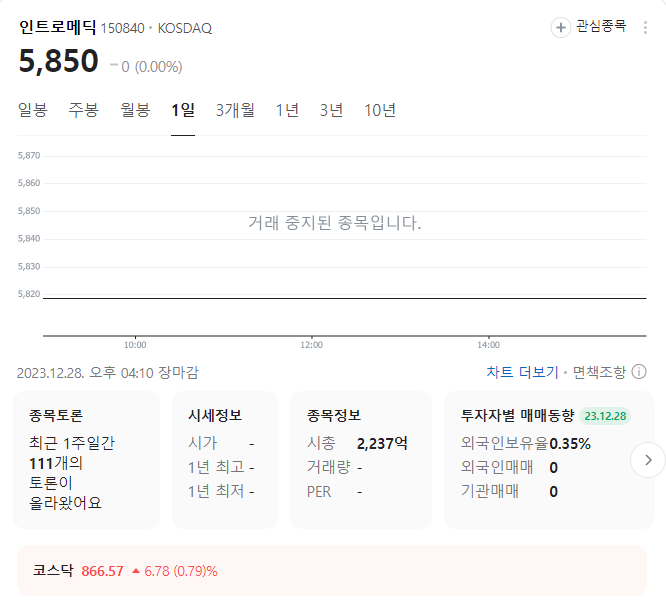Click the 외국인매매 row
666x607 pixels.
click(x=510, y=467)
